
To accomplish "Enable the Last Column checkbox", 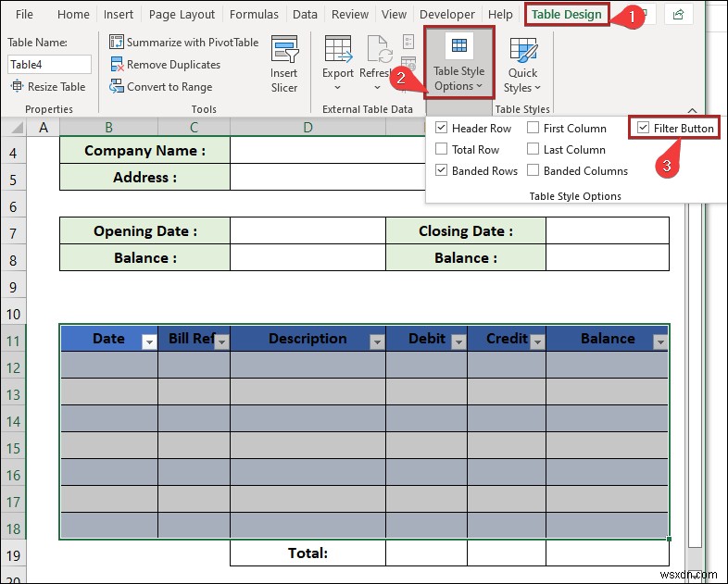I will point(533,149).
